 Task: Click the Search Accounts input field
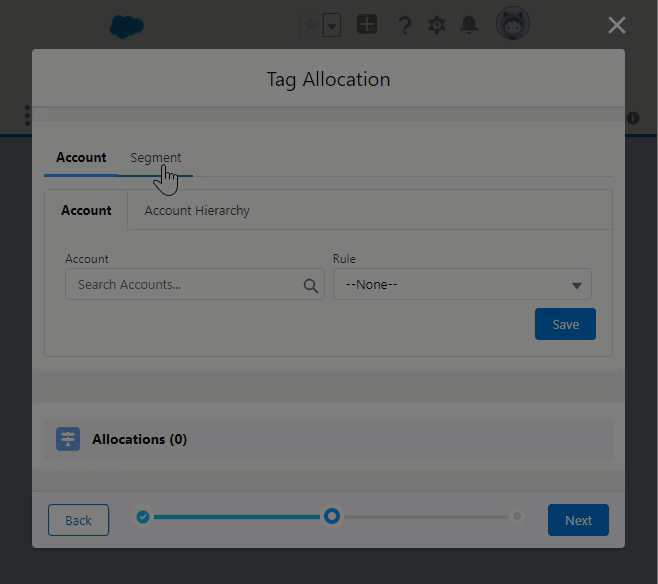pyautogui.click(x=185, y=285)
